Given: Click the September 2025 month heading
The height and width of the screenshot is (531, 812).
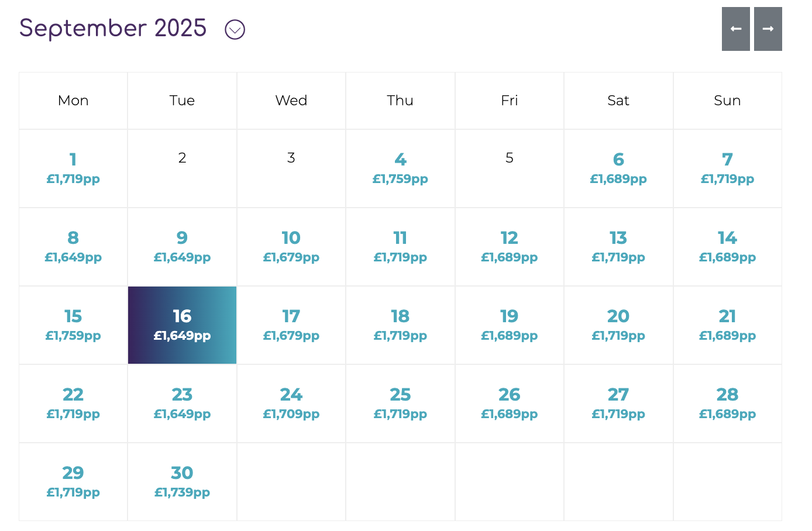Looking at the screenshot, I should point(113,28).
